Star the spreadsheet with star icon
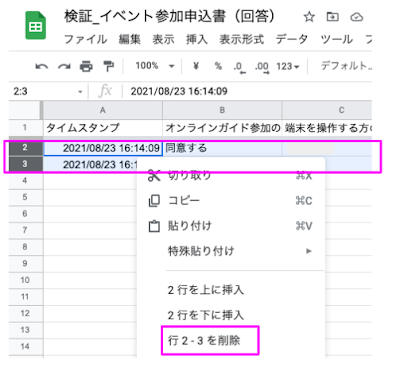Image resolution: width=400 pixels, height=379 pixels. pyautogui.click(x=309, y=17)
